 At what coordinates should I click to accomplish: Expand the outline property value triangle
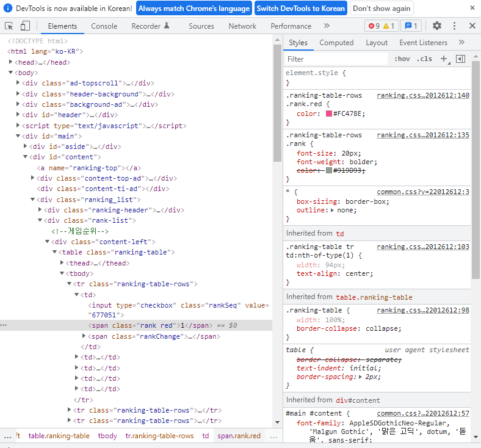click(333, 211)
